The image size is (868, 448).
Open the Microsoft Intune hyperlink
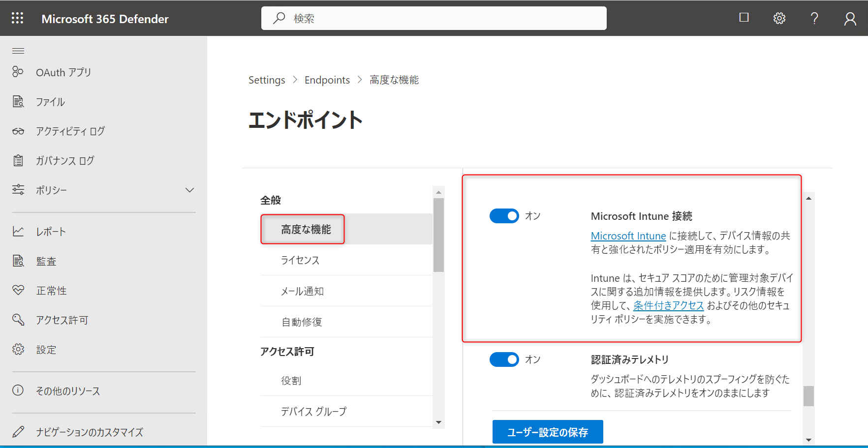[x=628, y=236]
